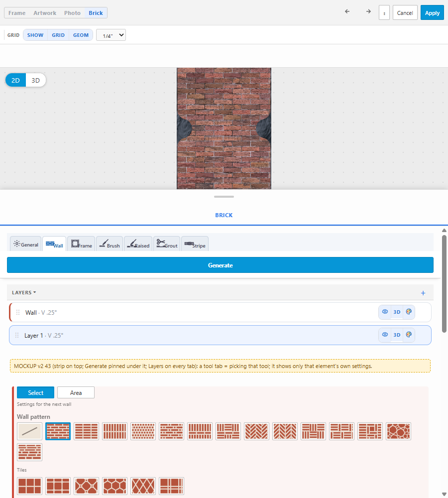Select the tile pattern with double-line borders

[171, 486]
